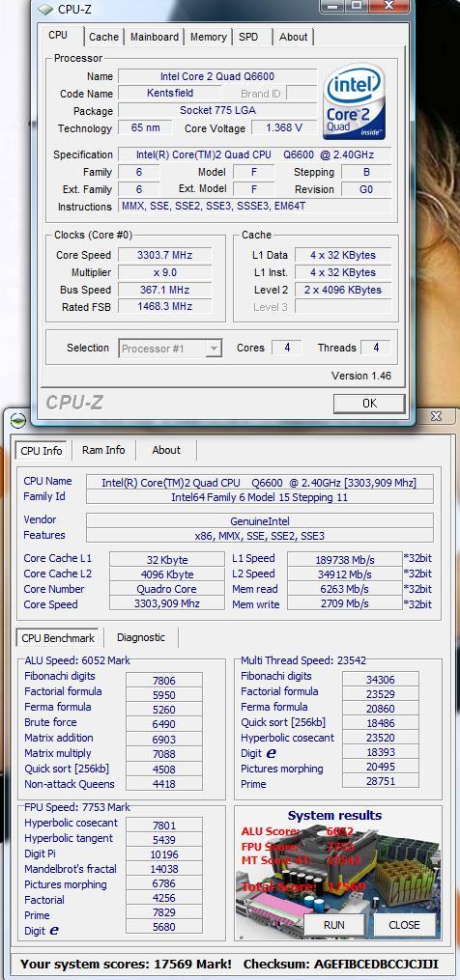Click OK button in CPU-Z window
This screenshot has height=980, width=460.
[x=369, y=404]
